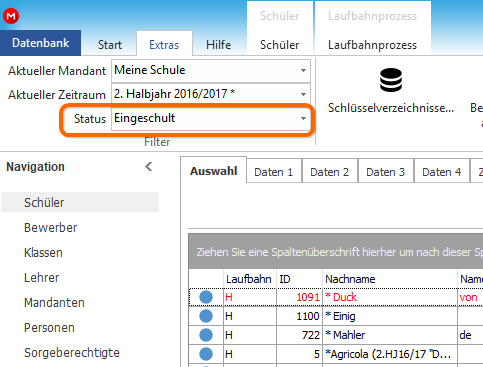The height and width of the screenshot is (367, 483).
Task: Select the Extras ribbon tab
Action: [x=164, y=45]
